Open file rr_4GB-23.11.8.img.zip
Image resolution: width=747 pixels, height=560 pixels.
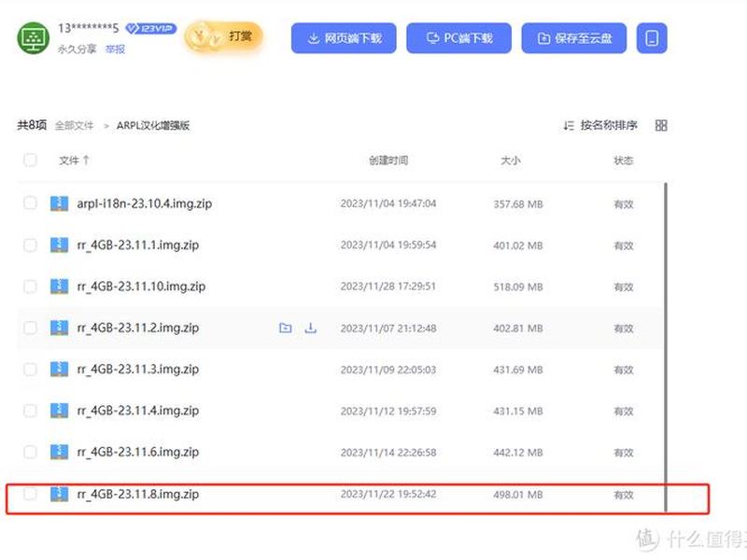click(x=137, y=495)
